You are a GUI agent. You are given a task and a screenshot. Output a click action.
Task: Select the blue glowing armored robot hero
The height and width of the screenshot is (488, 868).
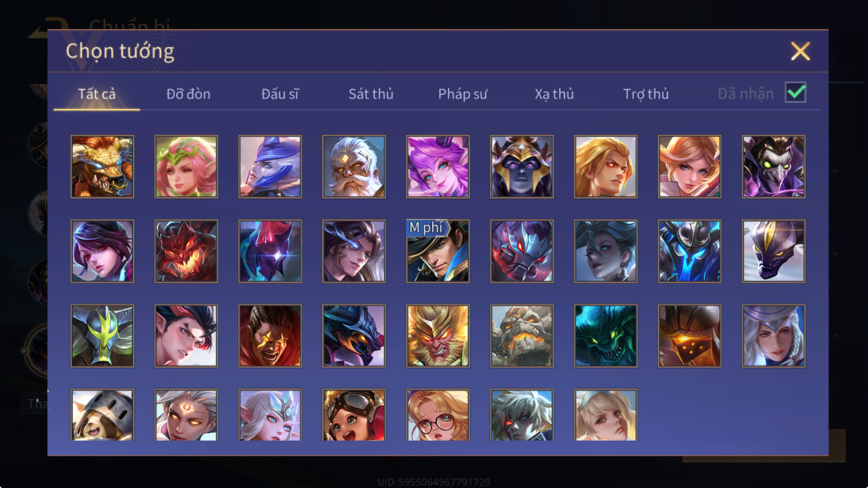(x=690, y=251)
